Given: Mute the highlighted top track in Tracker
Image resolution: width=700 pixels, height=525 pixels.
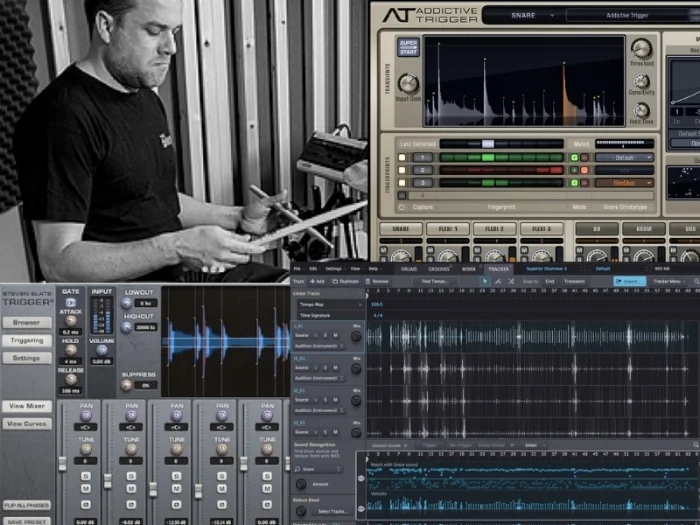Looking at the screenshot, I should (335, 335).
